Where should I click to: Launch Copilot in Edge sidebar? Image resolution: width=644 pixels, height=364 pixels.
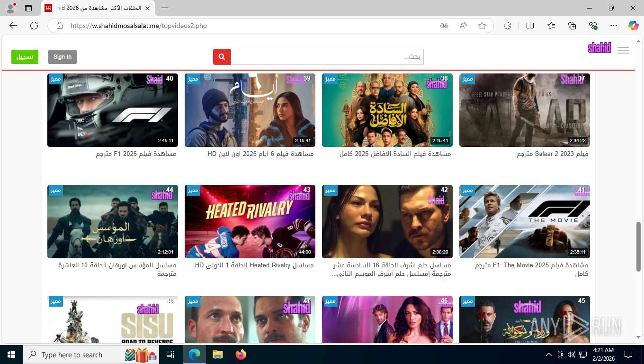634,26
